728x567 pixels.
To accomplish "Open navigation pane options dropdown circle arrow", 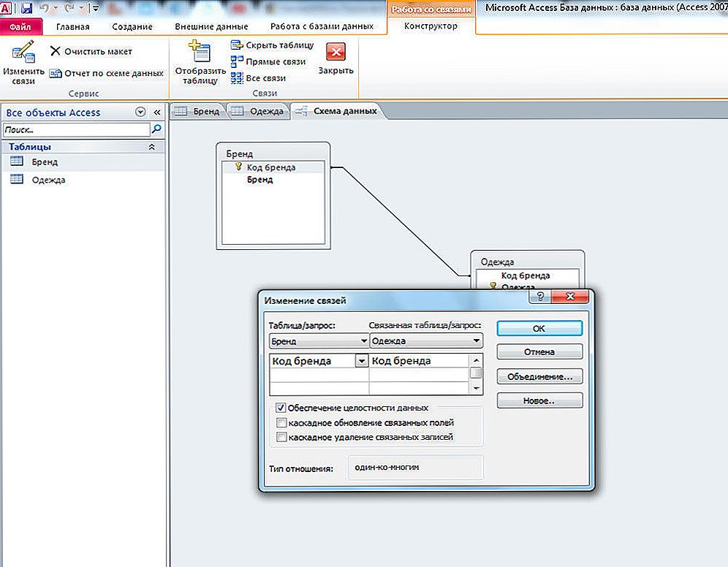I will point(140,112).
